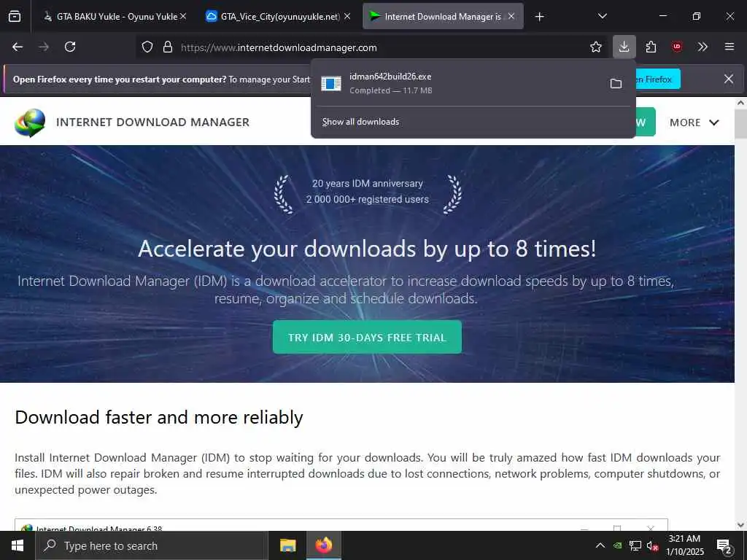Viewport: 747px width, 560px height.
Task: Expand the MORE navigation dropdown
Action: point(694,122)
